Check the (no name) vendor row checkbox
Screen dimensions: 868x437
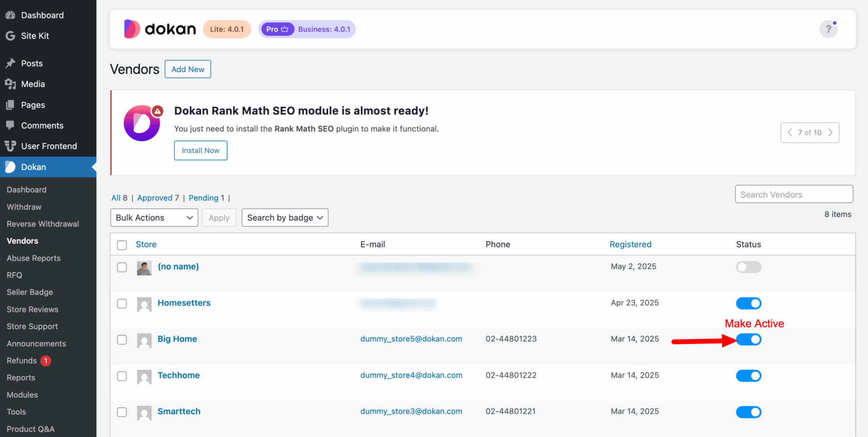[122, 267]
